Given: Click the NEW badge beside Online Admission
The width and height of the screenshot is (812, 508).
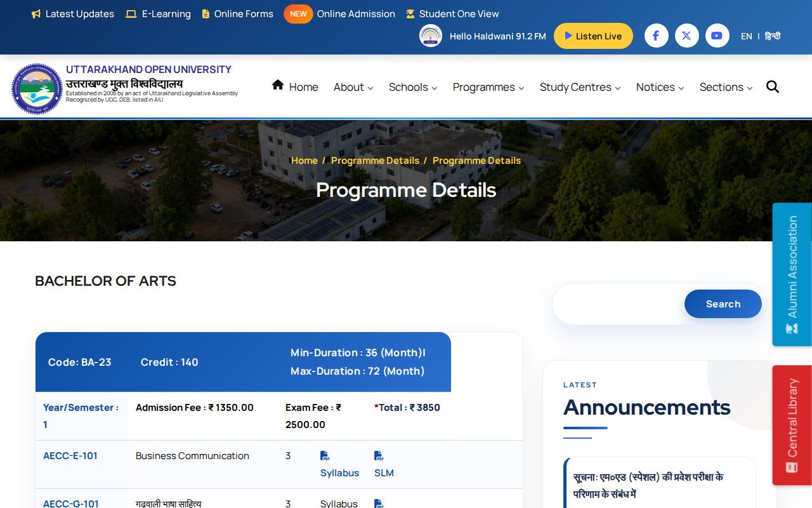Looking at the screenshot, I should pyautogui.click(x=298, y=14).
